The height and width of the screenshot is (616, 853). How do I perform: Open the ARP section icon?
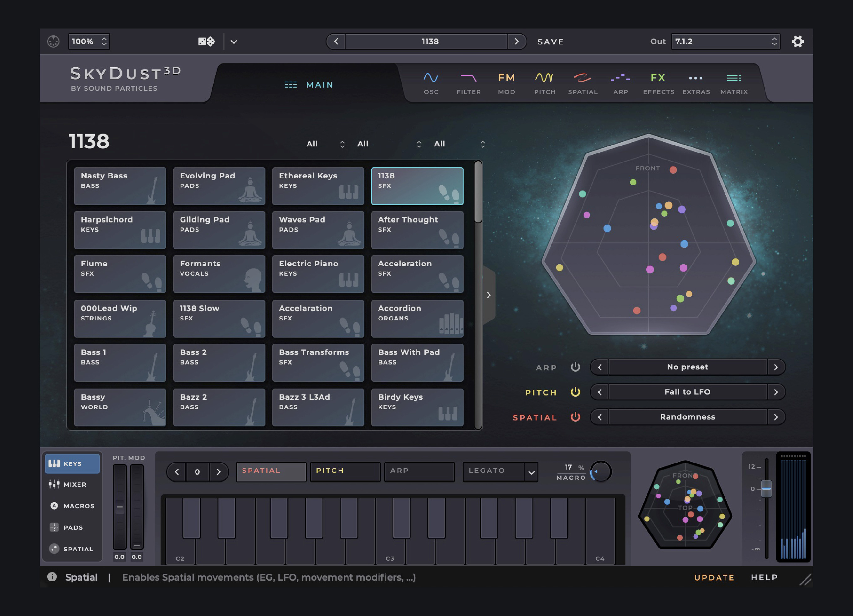pyautogui.click(x=620, y=84)
